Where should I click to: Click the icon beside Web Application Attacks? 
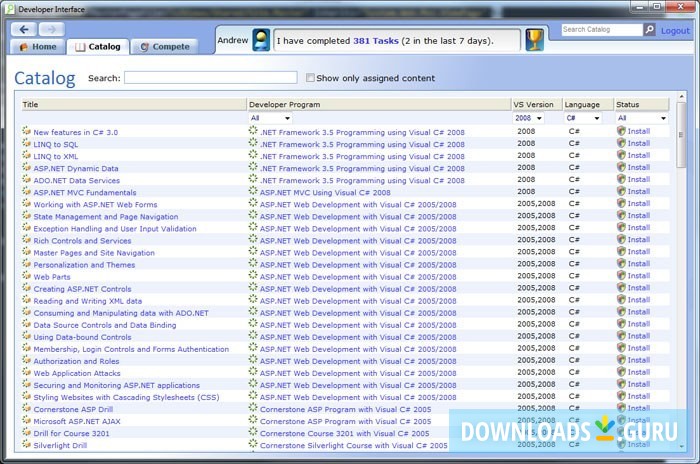(26, 372)
